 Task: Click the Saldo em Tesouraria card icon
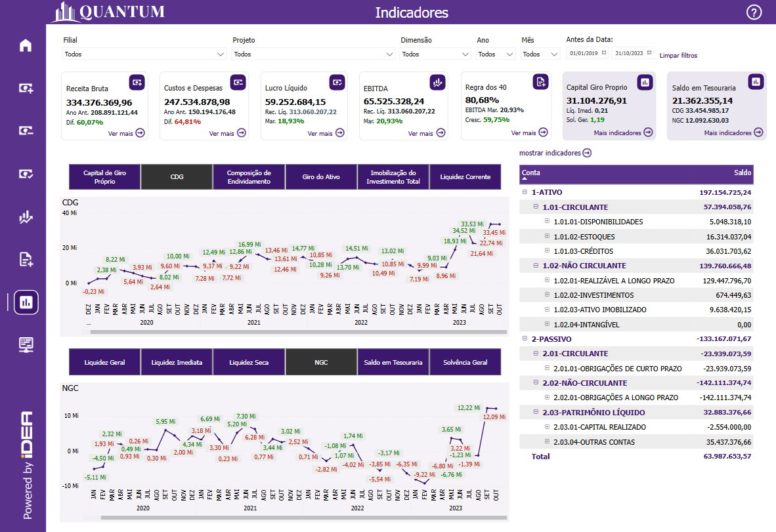pos(756,81)
